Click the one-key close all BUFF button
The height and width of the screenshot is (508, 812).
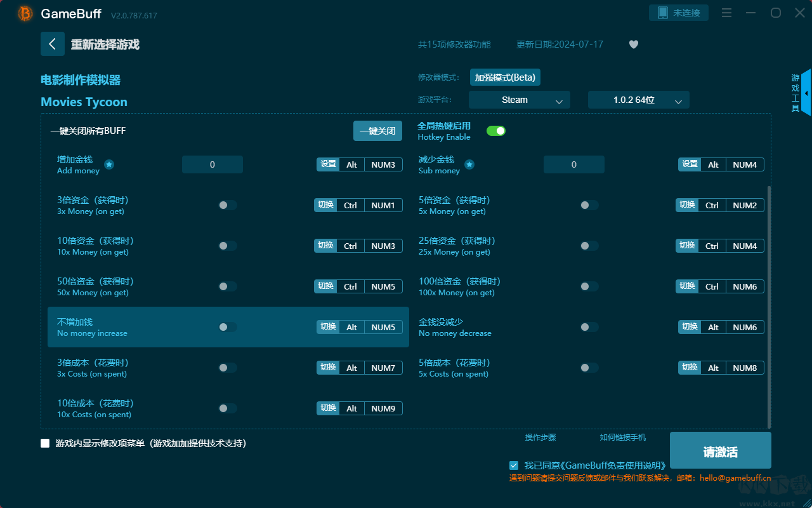[377, 131]
